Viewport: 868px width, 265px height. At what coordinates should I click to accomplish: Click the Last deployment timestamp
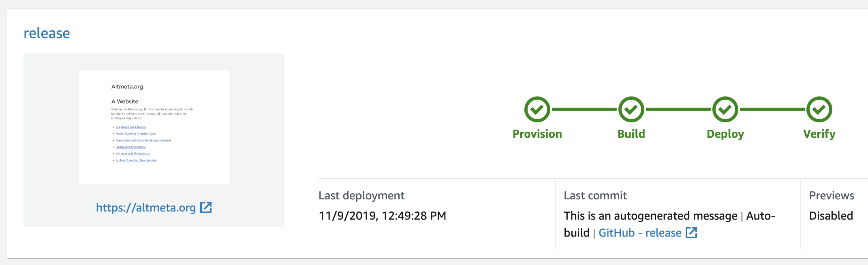[382, 216]
